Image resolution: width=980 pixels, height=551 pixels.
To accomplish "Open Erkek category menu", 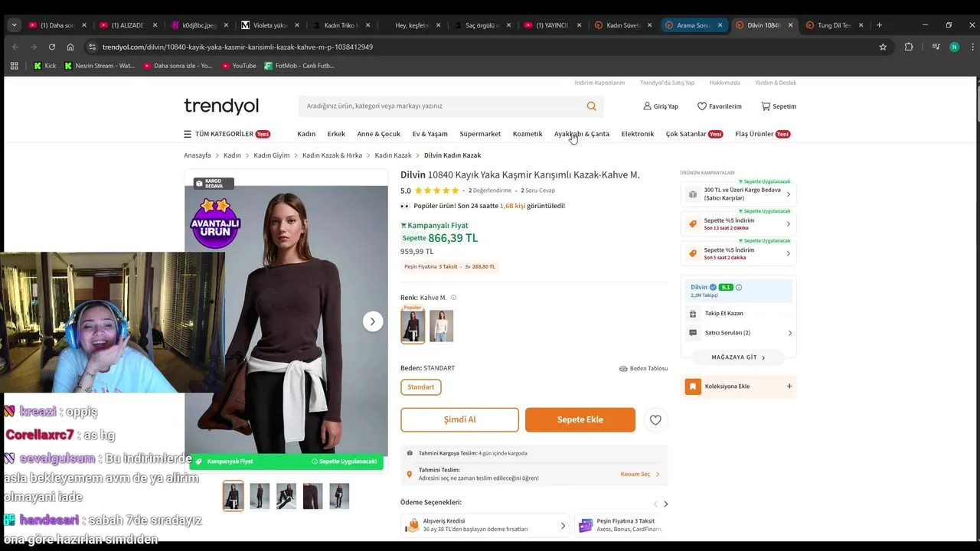I will tap(336, 134).
